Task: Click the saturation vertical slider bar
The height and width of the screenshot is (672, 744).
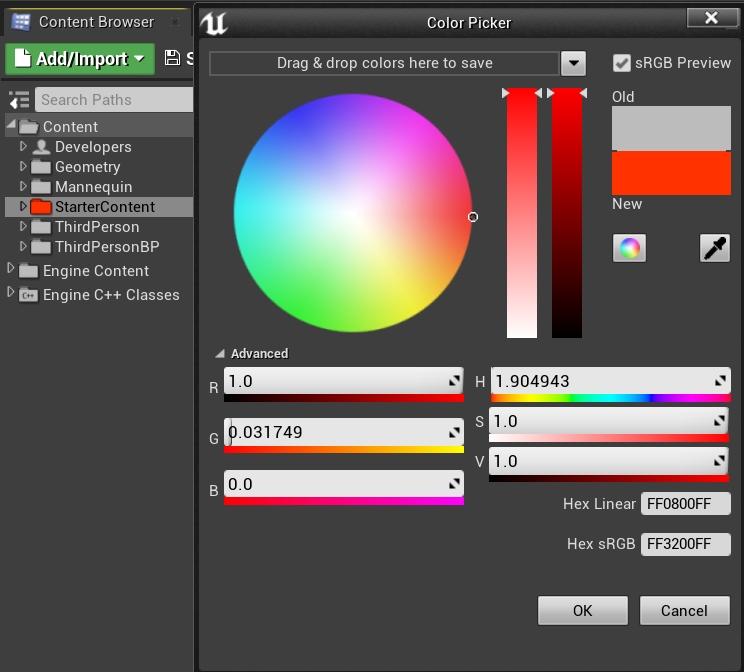Action: pyautogui.click(x=521, y=213)
